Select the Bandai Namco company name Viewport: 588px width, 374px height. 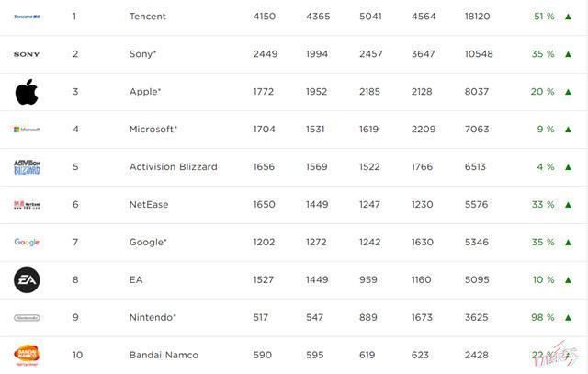point(164,355)
